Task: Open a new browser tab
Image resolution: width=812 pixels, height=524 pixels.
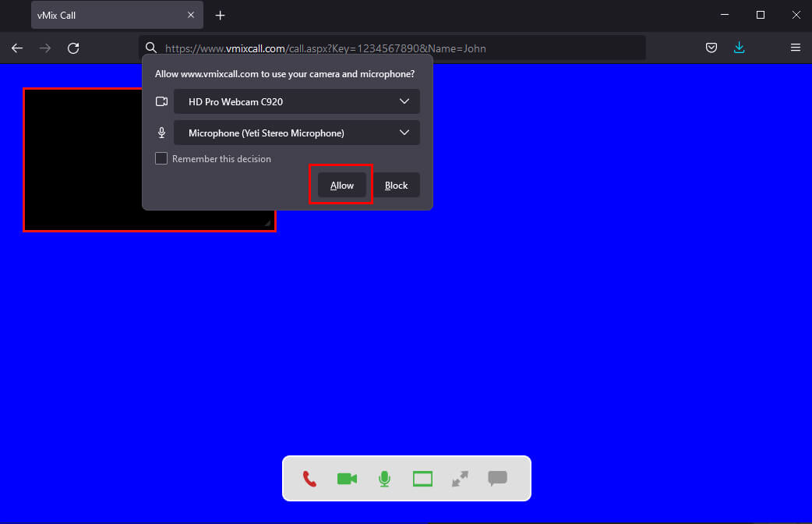Action: [x=221, y=16]
